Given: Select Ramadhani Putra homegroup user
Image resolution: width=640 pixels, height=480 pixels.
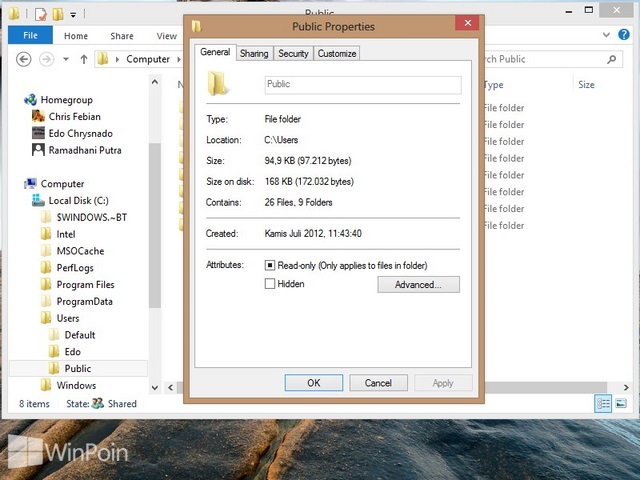Looking at the screenshot, I should (x=85, y=150).
